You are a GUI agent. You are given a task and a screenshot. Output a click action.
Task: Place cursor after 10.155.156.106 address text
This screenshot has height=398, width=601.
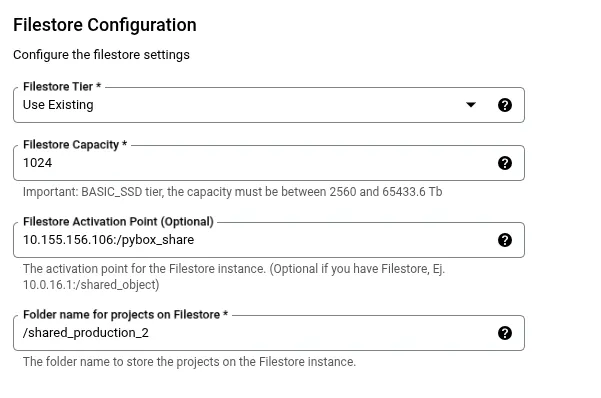pos(114,240)
